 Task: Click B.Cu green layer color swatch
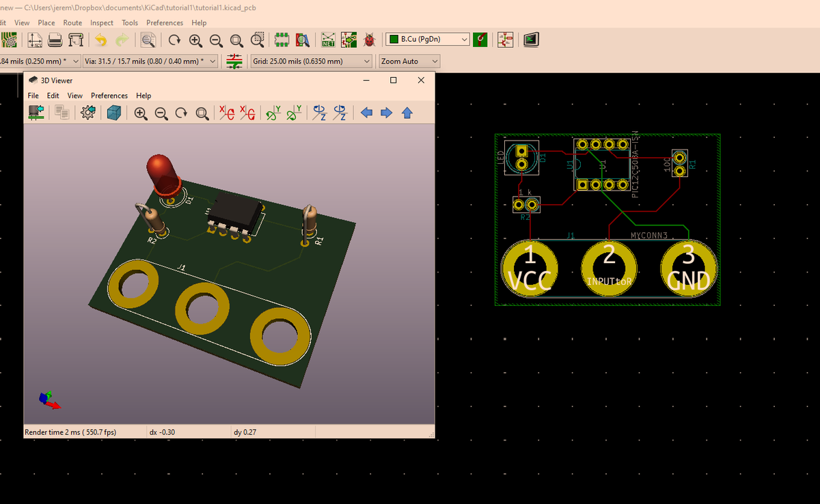point(394,40)
